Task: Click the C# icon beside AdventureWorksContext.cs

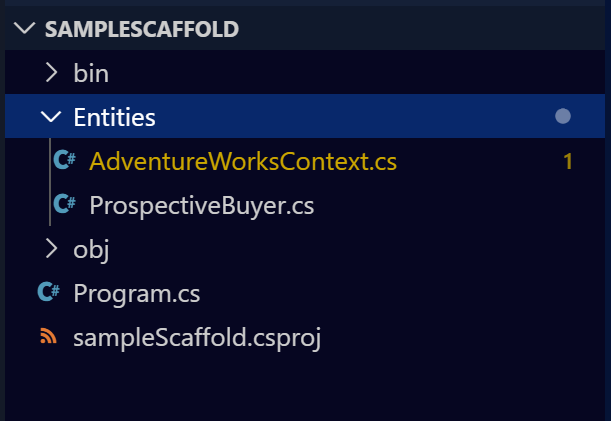Action: pos(66,161)
